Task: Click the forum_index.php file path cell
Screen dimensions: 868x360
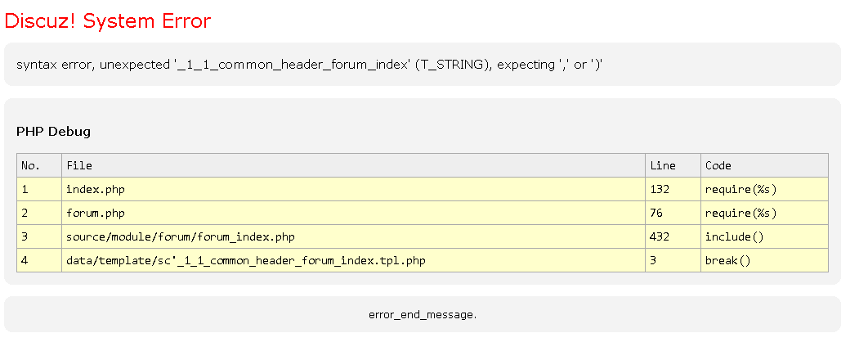Action: click(180, 236)
